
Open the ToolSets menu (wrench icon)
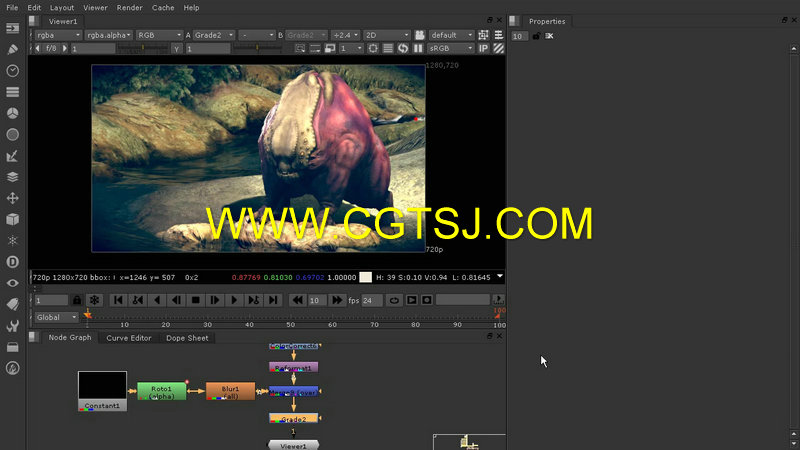pyautogui.click(x=12, y=326)
